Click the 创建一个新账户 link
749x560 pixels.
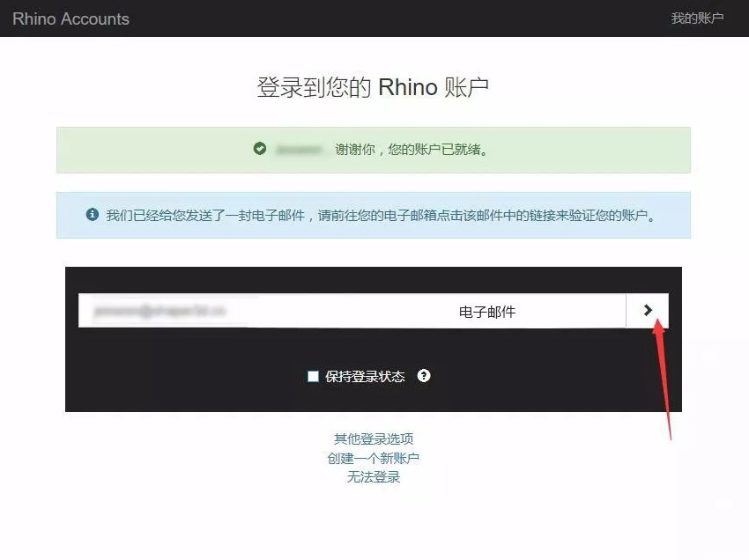[373, 458]
